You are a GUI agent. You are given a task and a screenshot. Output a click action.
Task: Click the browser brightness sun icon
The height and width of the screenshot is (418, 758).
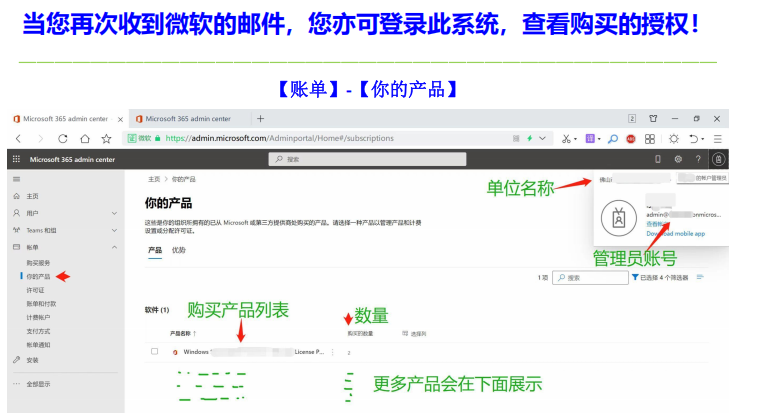point(673,139)
